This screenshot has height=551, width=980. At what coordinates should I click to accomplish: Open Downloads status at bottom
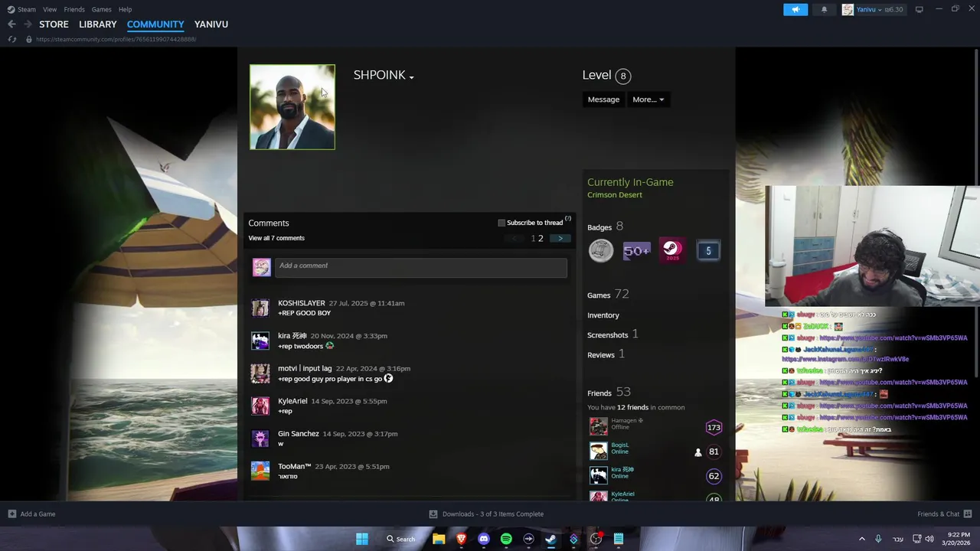click(x=486, y=514)
